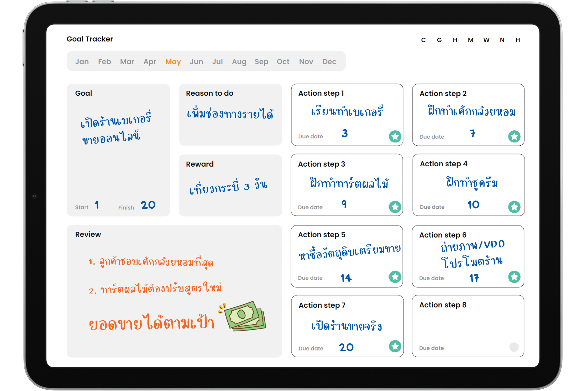Screen dimensions: 588x391
Task: Switch to the Jun month tab
Action: click(x=196, y=61)
